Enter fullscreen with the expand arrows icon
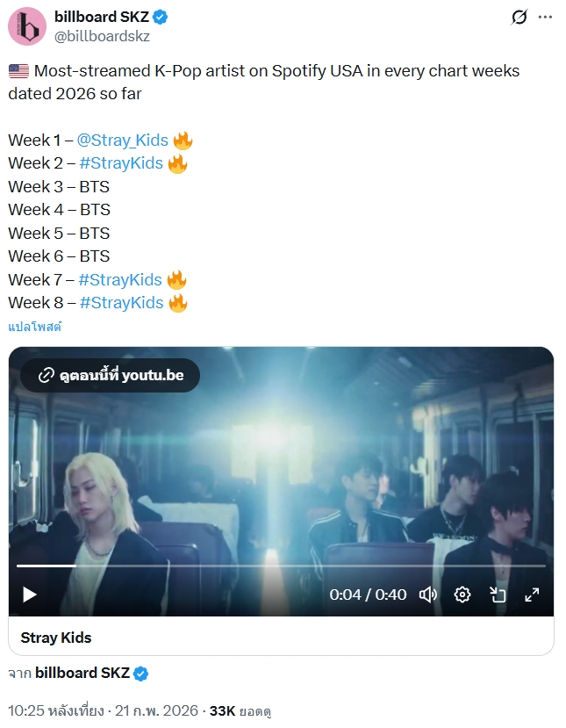The image size is (566, 728). (532, 595)
